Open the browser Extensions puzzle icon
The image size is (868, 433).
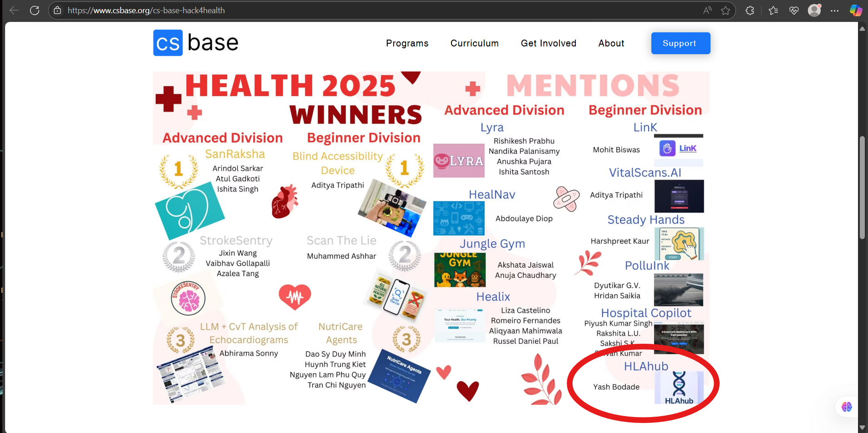(x=750, y=10)
